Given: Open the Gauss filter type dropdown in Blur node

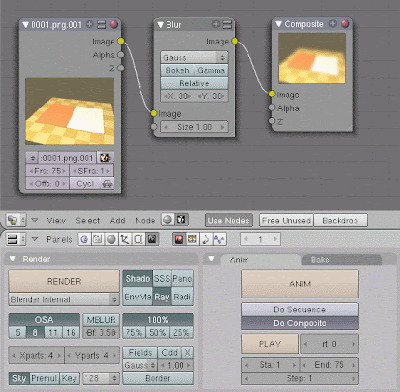Looking at the screenshot, I should [194, 57].
